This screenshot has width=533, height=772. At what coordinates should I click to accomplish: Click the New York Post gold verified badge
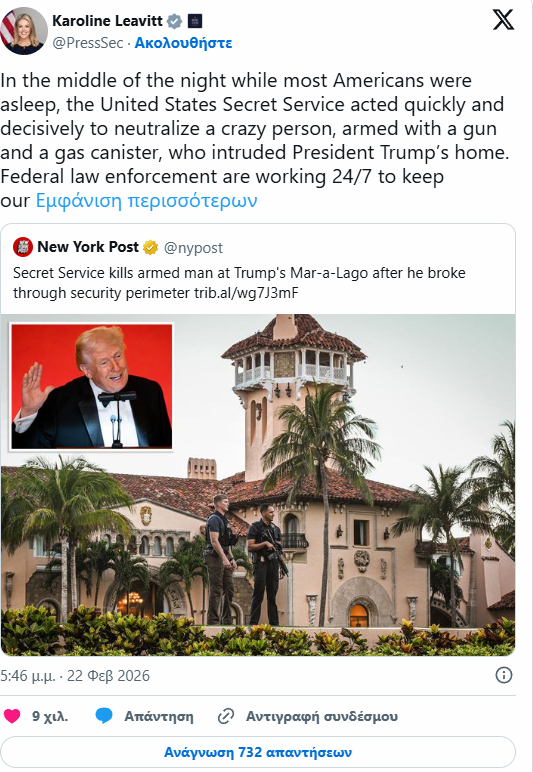(x=150, y=247)
